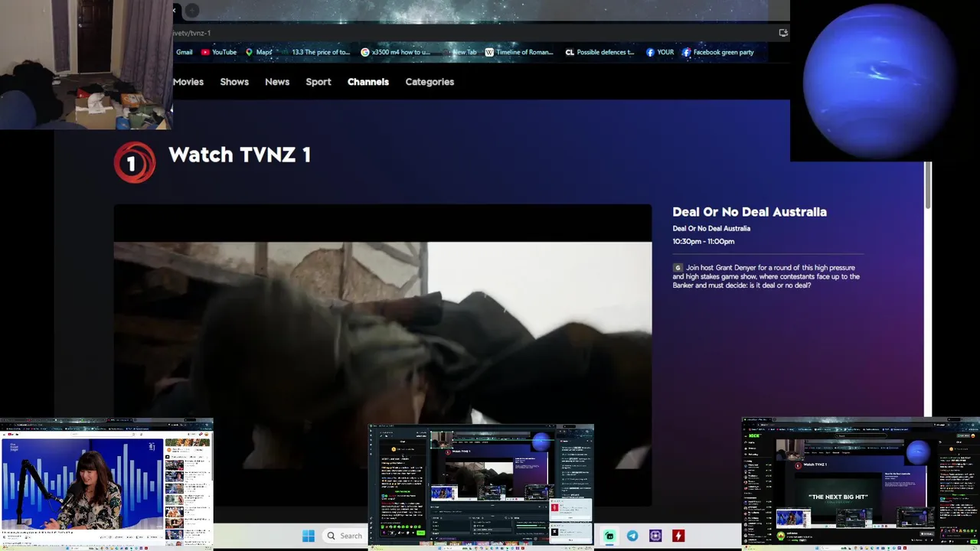This screenshot has height=551, width=980.
Task: Click the podcast video window preview
Action: point(106,484)
